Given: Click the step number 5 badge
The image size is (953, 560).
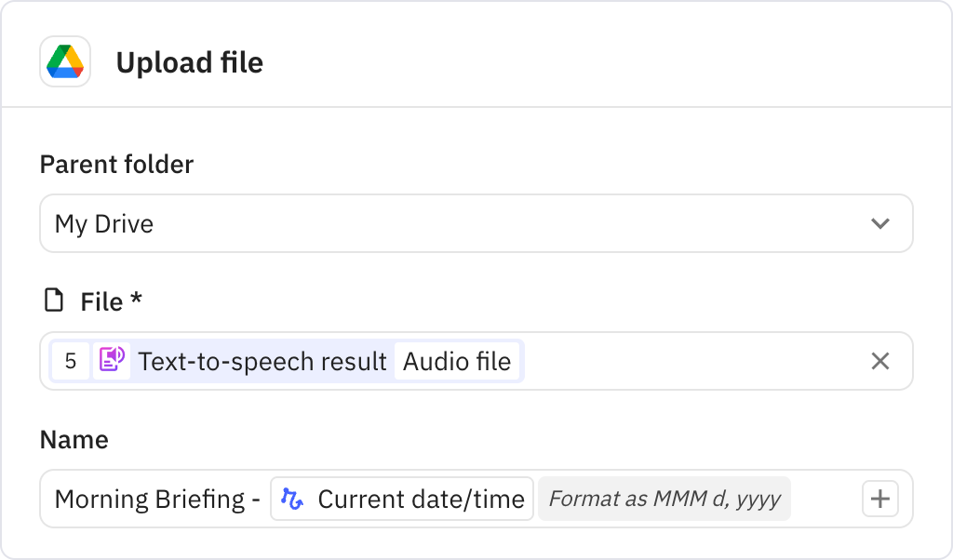Looking at the screenshot, I should pyautogui.click(x=71, y=361).
